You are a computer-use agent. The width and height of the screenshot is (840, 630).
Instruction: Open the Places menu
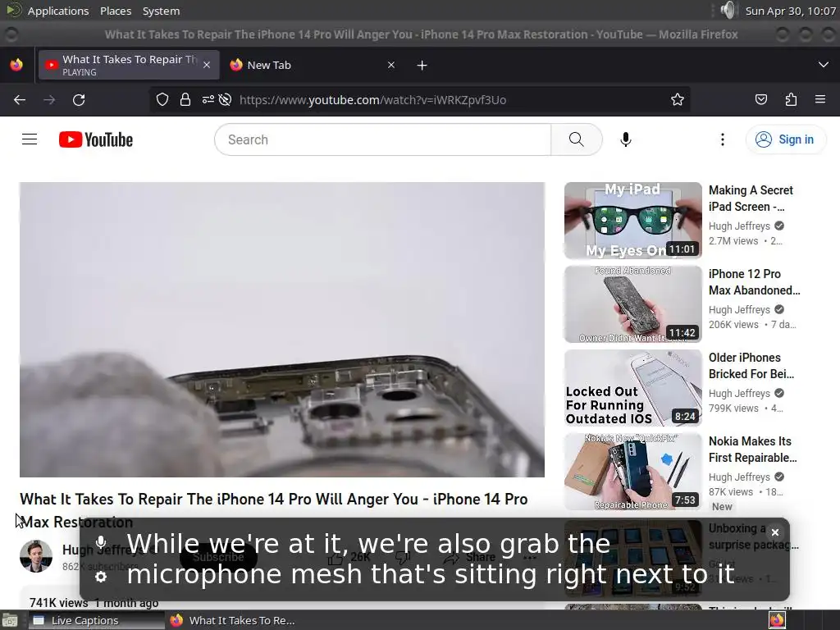(116, 11)
